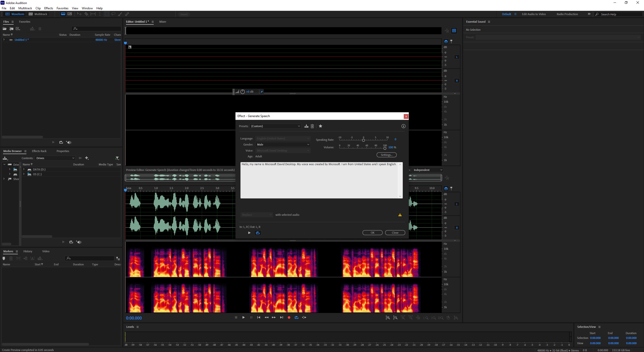This screenshot has height=352, width=644.
Task: Open the Settings... button in dialog
Action: (x=387, y=155)
